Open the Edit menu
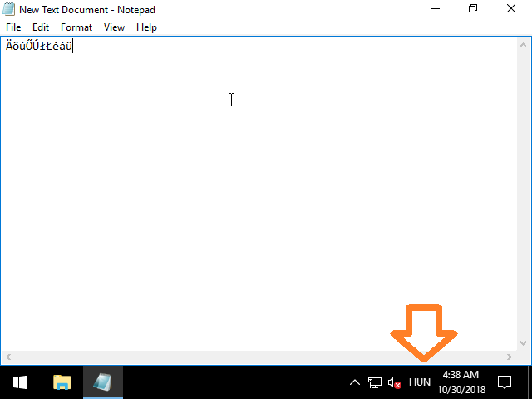 click(x=41, y=27)
